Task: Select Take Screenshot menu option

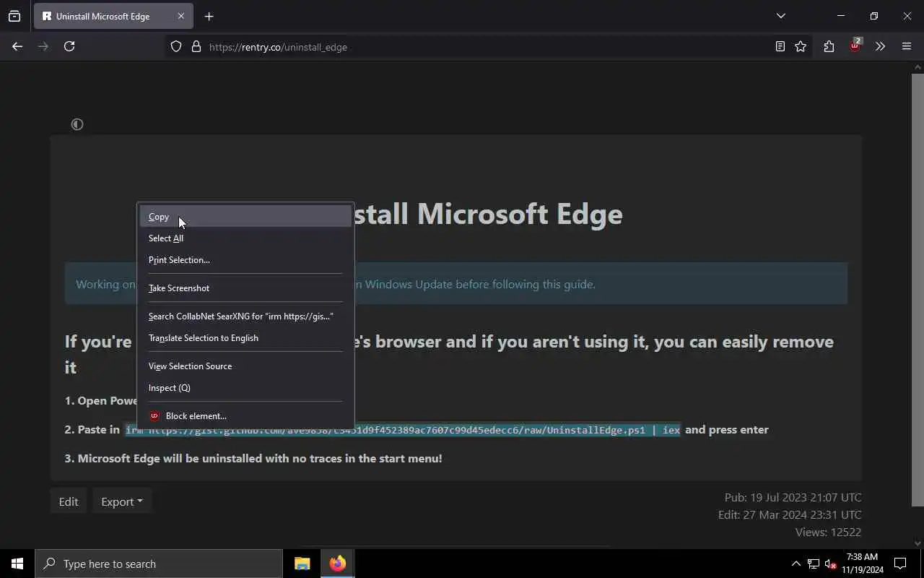Action: point(245,288)
